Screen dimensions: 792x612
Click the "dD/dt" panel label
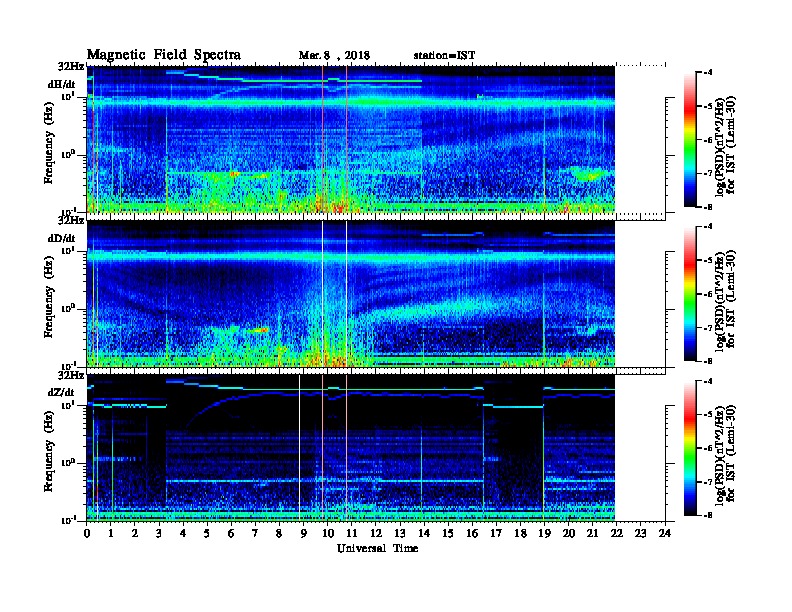point(62,238)
